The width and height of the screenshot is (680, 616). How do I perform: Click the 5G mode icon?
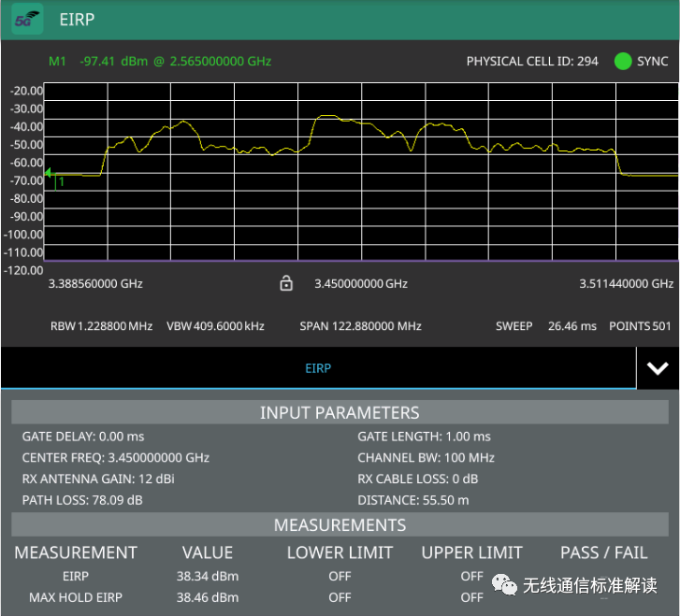[x=27, y=20]
